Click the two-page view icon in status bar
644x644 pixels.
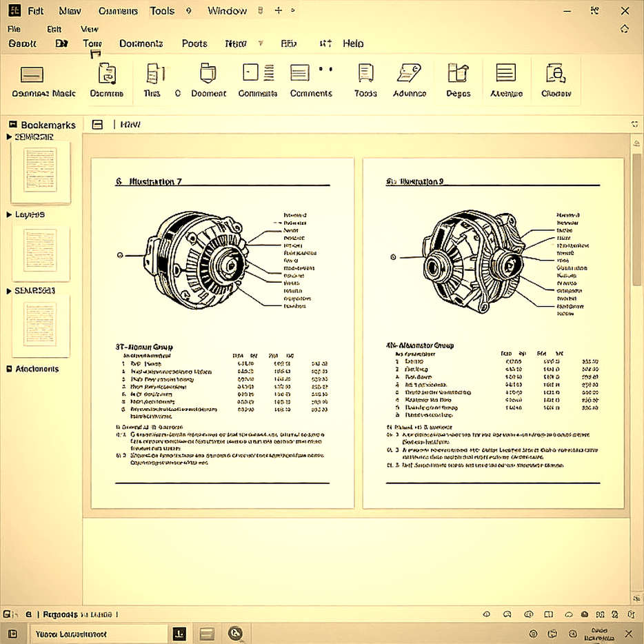[548, 614]
